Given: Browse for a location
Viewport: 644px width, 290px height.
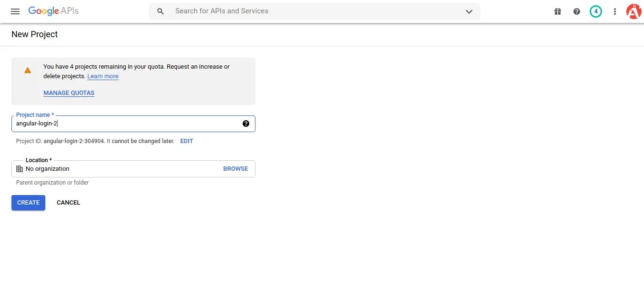Looking at the screenshot, I should click(x=235, y=169).
